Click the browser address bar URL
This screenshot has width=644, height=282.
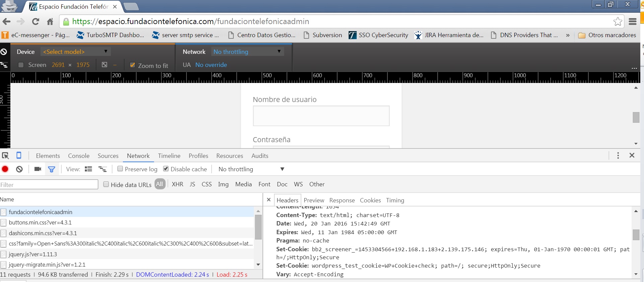(x=191, y=21)
